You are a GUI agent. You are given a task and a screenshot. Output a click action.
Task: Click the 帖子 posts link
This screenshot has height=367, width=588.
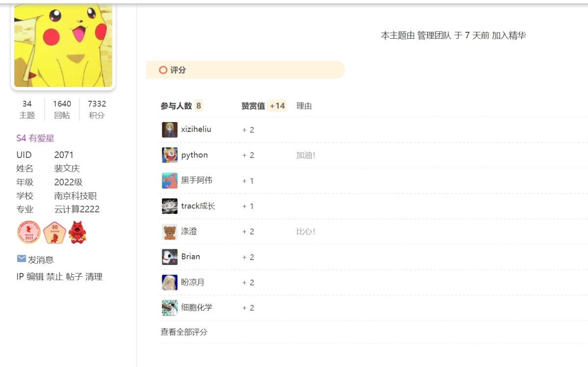(x=74, y=277)
